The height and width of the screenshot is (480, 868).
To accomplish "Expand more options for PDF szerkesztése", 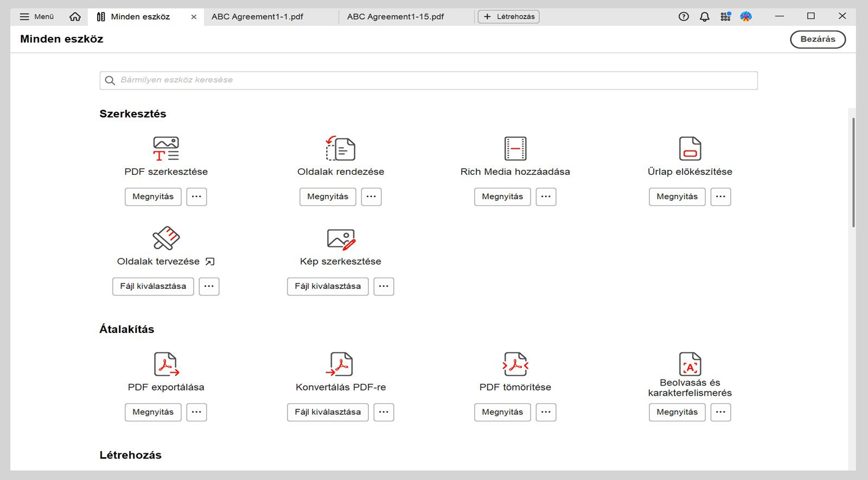I will point(196,197).
